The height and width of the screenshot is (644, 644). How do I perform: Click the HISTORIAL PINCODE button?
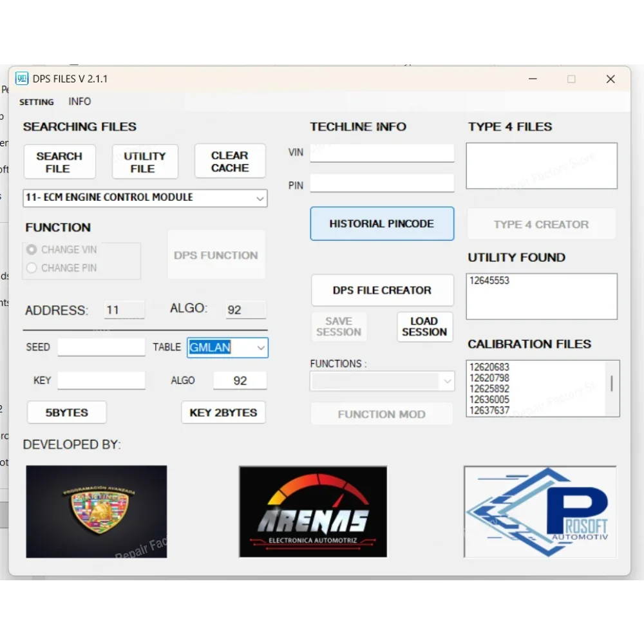click(x=382, y=223)
